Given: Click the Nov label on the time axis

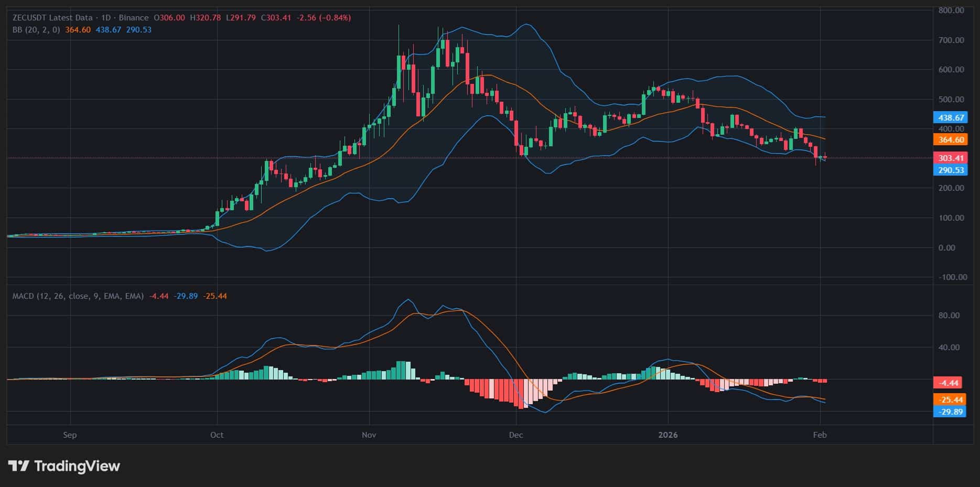Looking at the screenshot, I should (x=368, y=435).
